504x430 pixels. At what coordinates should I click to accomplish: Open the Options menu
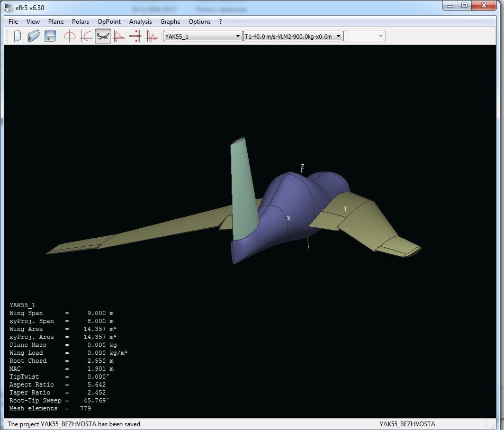[200, 22]
